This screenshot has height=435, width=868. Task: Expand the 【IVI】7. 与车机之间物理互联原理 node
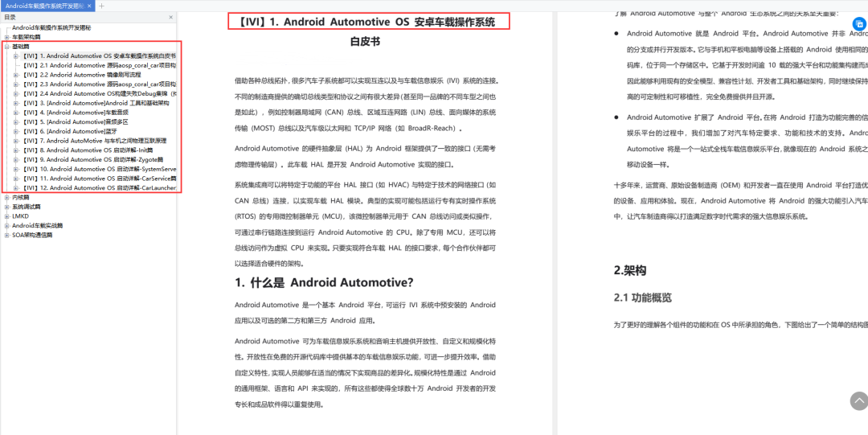(x=15, y=140)
